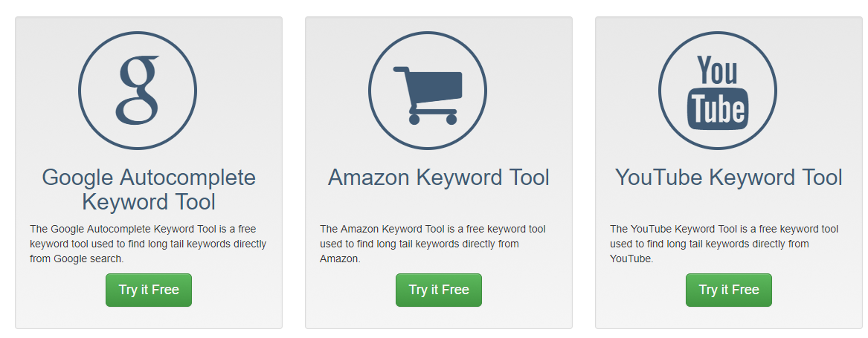Viewport: 868px width, 338px height.
Task: Open the Google Autocomplete Keyword Tool heading
Action: point(148,189)
